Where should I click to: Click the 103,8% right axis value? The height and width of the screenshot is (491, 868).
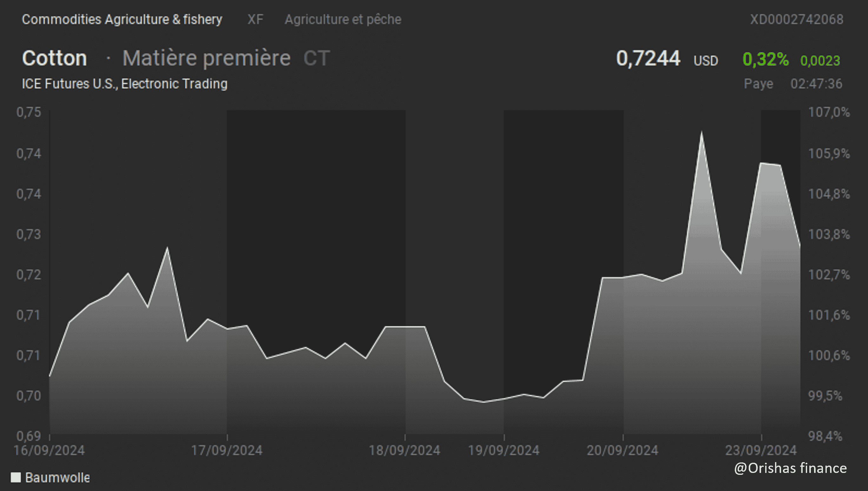point(829,234)
